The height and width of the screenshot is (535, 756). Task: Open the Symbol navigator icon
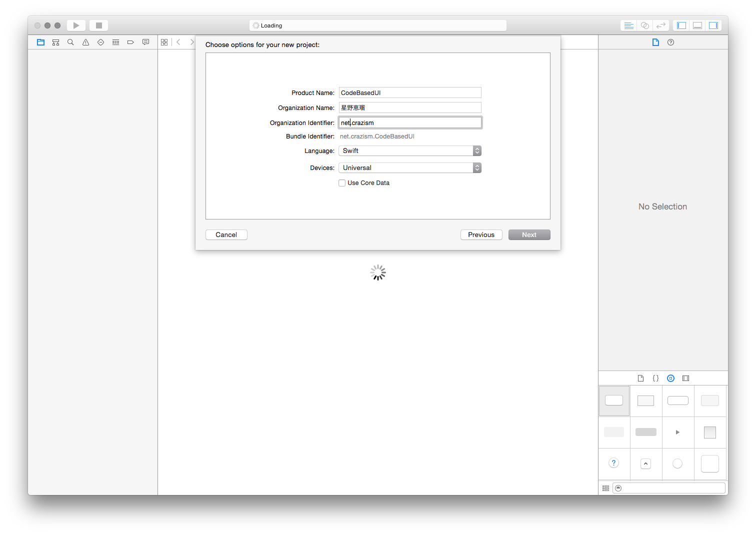56,42
